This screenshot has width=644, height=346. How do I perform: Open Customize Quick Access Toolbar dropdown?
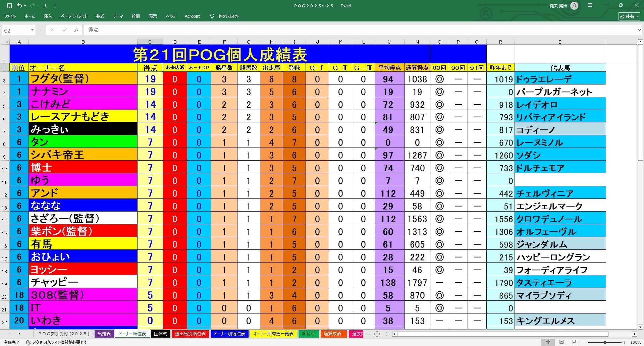55,6
